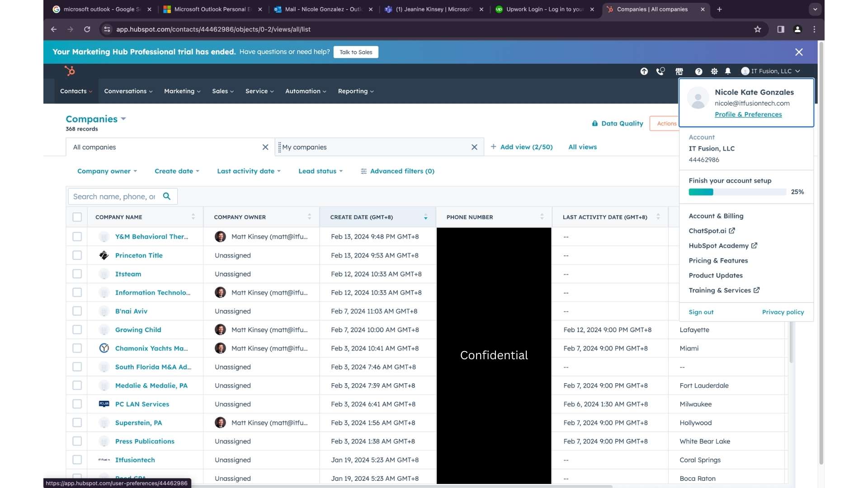
Task: Open Chrome profile icon
Action: pos(797,29)
